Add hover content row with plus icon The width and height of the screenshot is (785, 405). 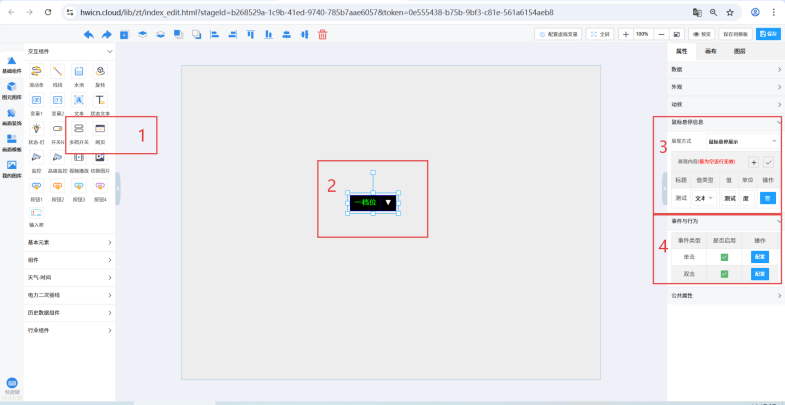pyautogui.click(x=753, y=161)
